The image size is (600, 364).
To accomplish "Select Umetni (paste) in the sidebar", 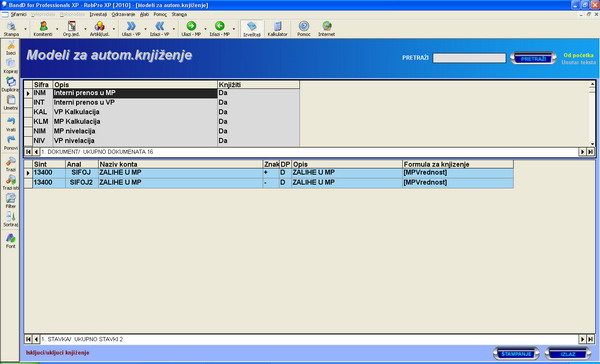I will [11, 103].
